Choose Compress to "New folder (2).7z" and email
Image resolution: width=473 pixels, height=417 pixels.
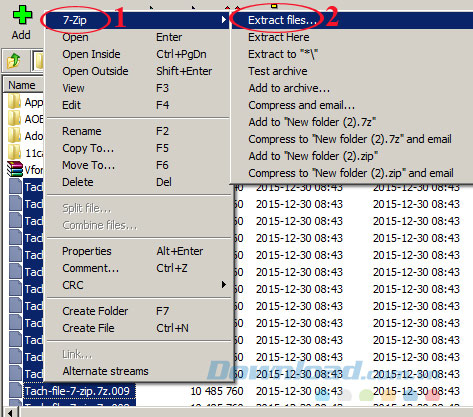352,139
